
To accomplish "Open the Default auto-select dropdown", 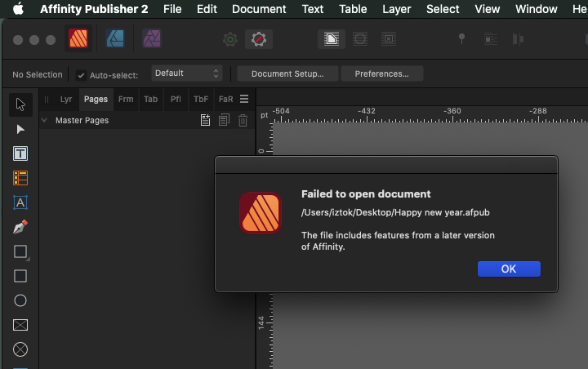I will (187, 73).
